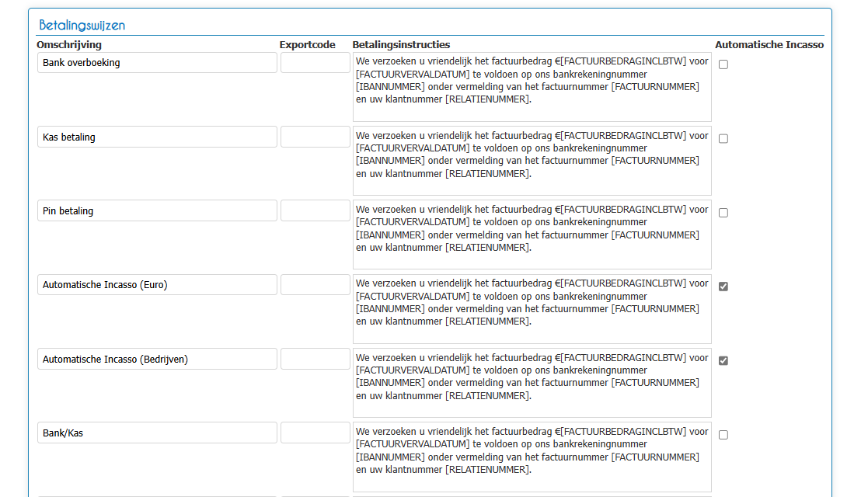Viewport: 868px width, 497px height.
Task: Edit payment instructions for Bank overboeking
Action: tap(532, 87)
